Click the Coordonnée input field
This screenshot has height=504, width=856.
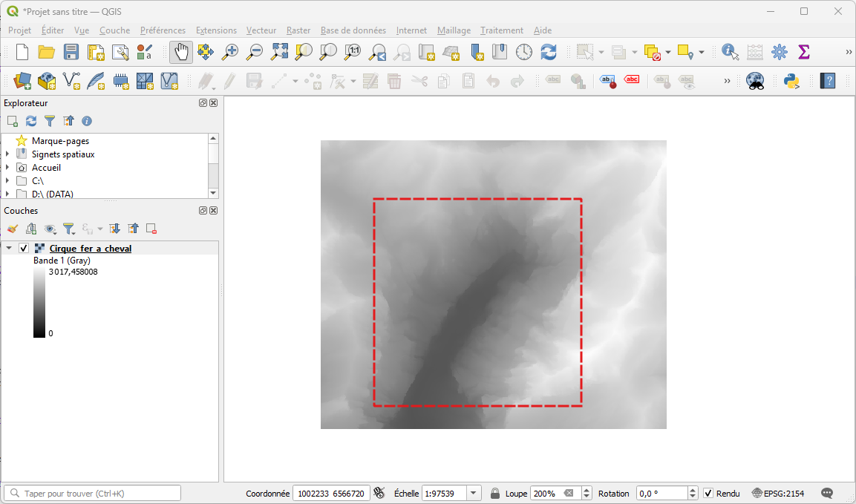click(x=331, y=494)
